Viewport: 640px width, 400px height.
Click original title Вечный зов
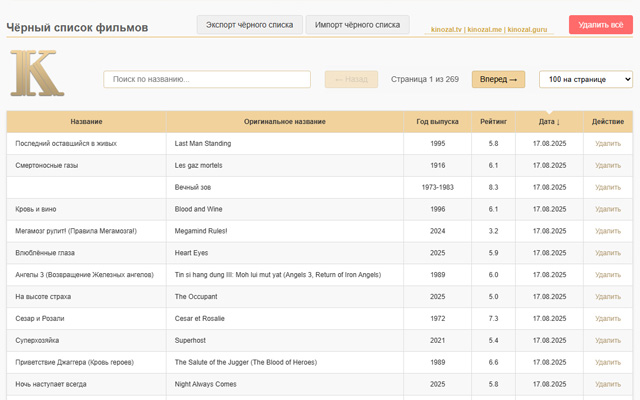pos(193,187)
